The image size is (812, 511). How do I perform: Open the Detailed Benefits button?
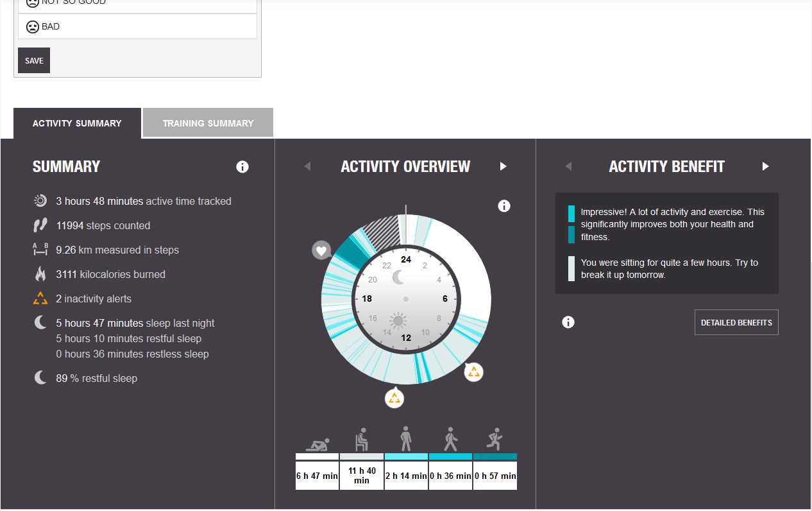click(x=736, y=322)
